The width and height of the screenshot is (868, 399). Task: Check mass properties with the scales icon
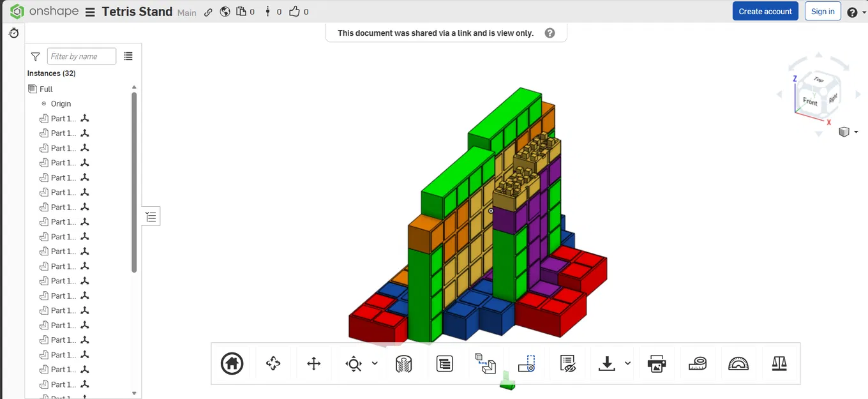coord(779,363)
